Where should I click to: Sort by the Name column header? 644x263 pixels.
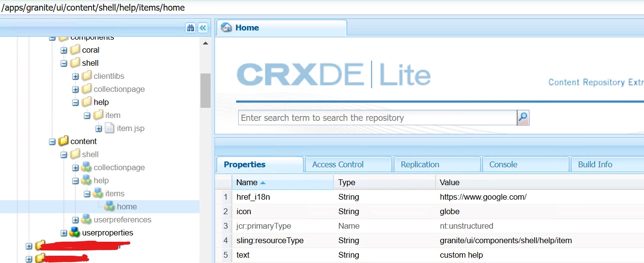coord(282,182)
